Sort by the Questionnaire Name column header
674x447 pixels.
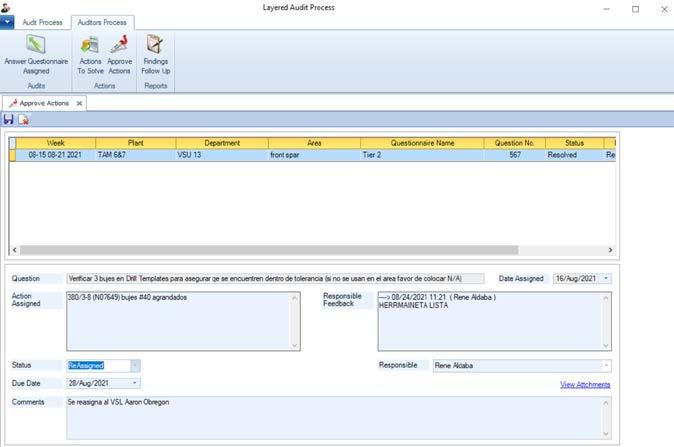pos(422,143)
